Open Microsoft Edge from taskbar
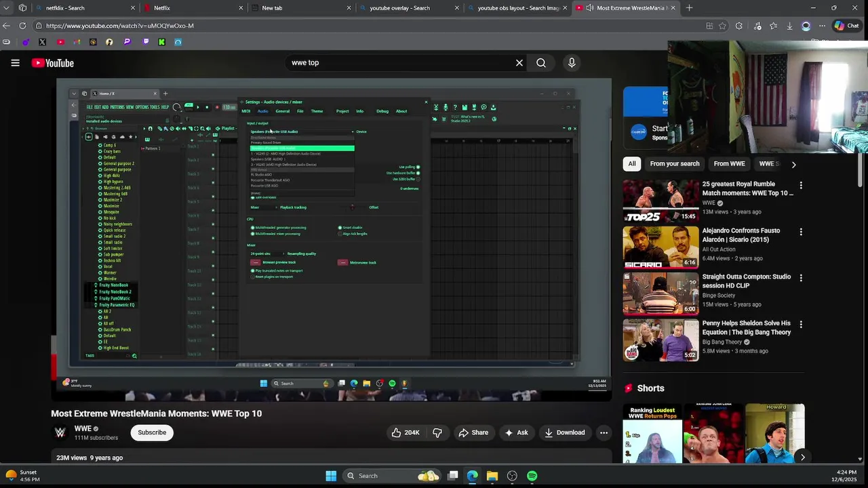This screenshot has height=488, width=868. tap(472, 476)
